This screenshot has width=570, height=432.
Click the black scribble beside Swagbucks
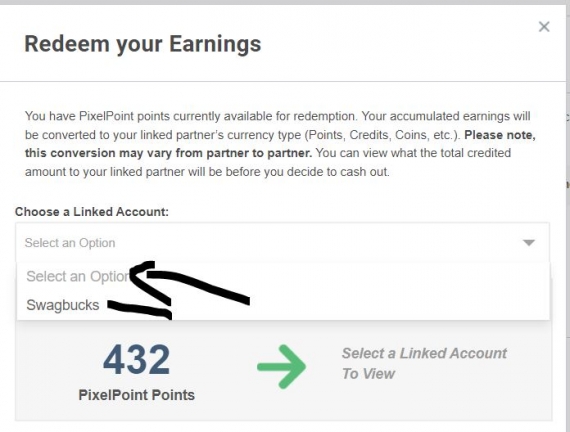click(140, 309)
